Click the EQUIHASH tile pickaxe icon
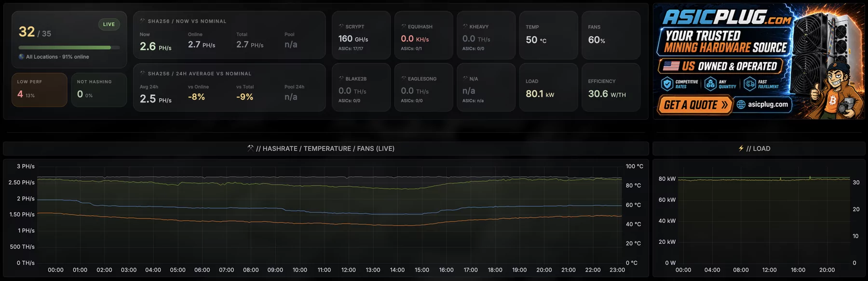Image resolution: width=868 pixels, height=281 pixels. click(x=404, y=26)
